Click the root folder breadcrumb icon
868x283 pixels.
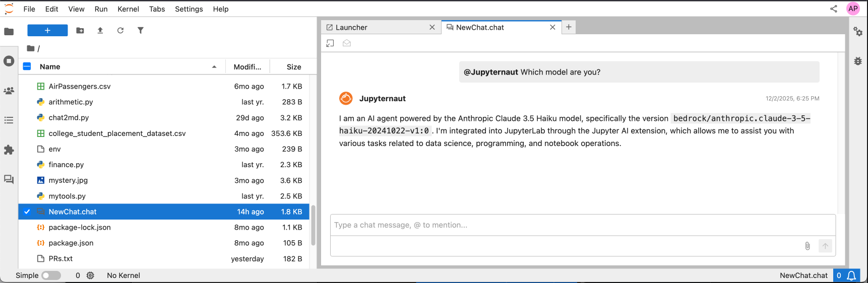click(x=31, y=48)
